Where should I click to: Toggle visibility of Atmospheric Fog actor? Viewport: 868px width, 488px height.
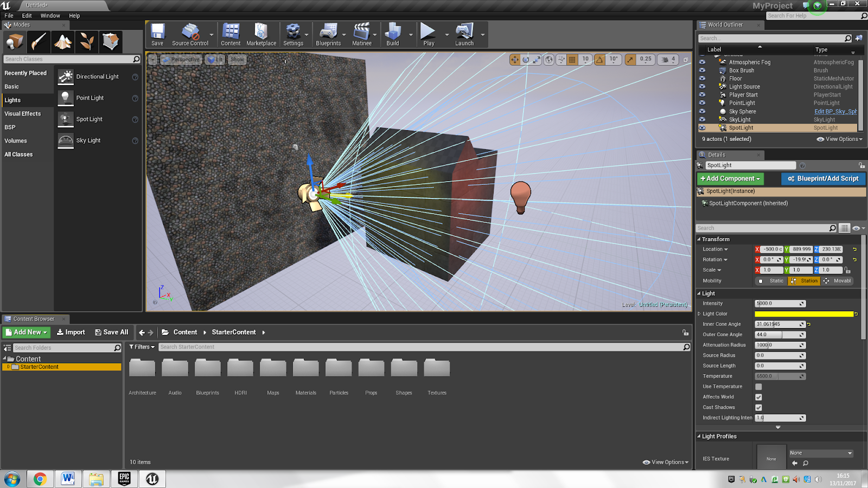click(702, 62)
